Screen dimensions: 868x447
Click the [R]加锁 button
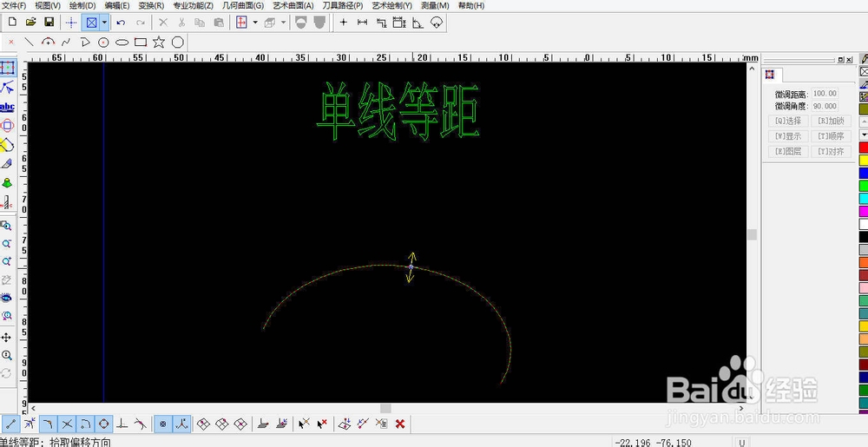tap(831, 121)
